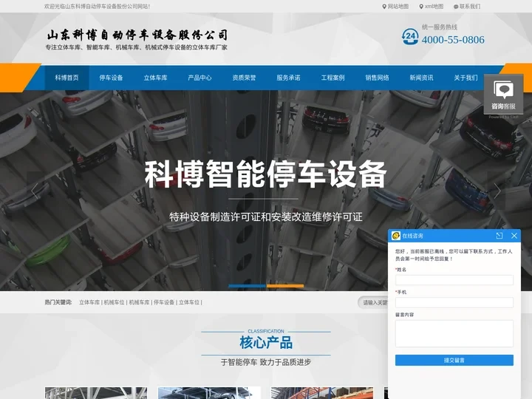
Task: Open the 销售网络 nav menu
Action: [377, 78]
